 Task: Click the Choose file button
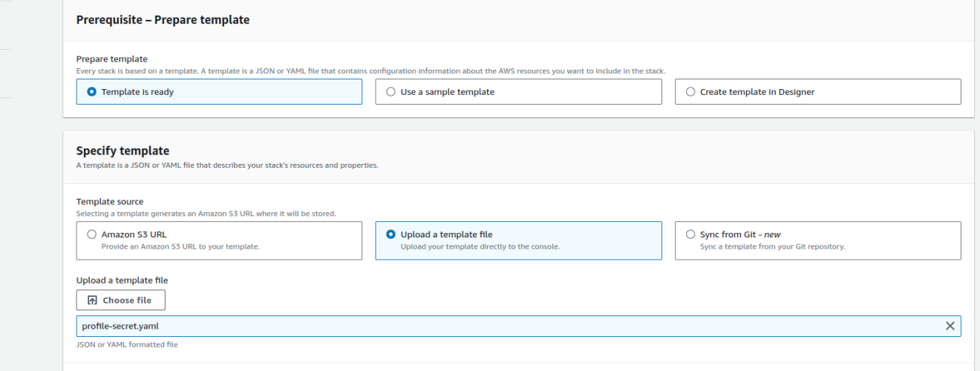click(120, 301)
